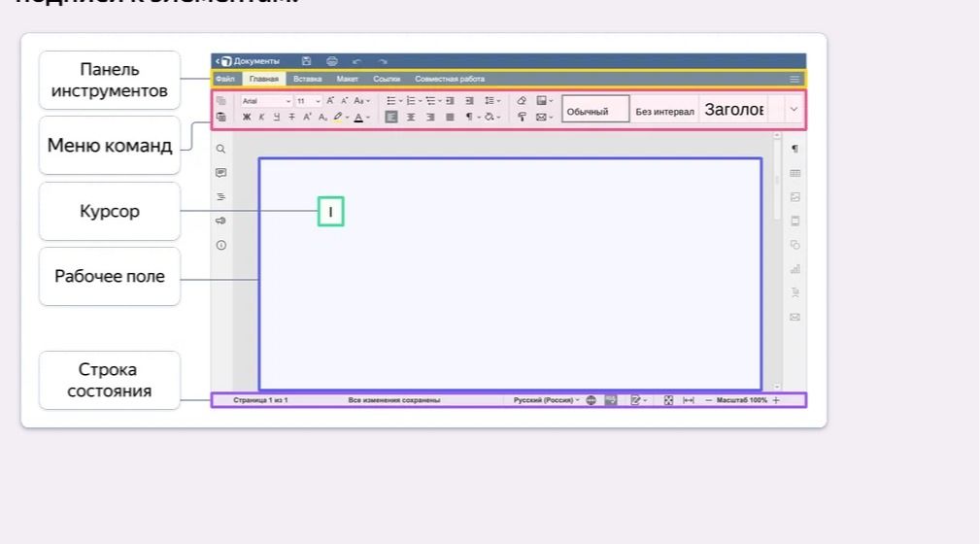Click Страница 1 из 1 in status bar
The height and width of the screenshot is (544, 980).
[x=260, y=400]
